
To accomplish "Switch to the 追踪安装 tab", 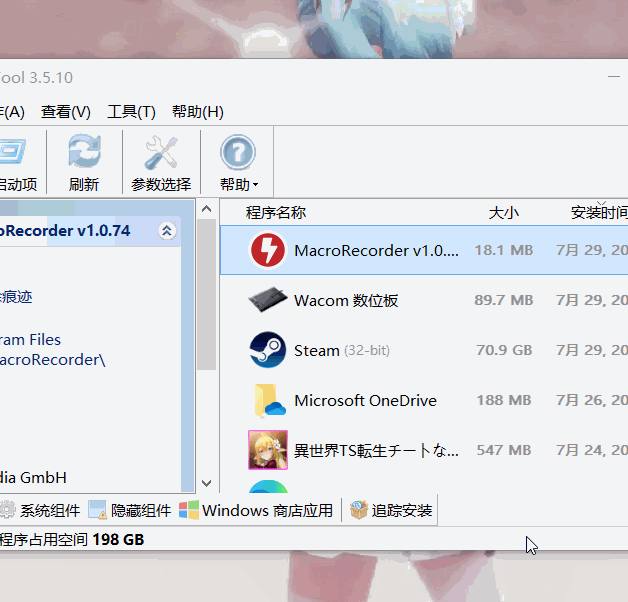I will (391, 510).
